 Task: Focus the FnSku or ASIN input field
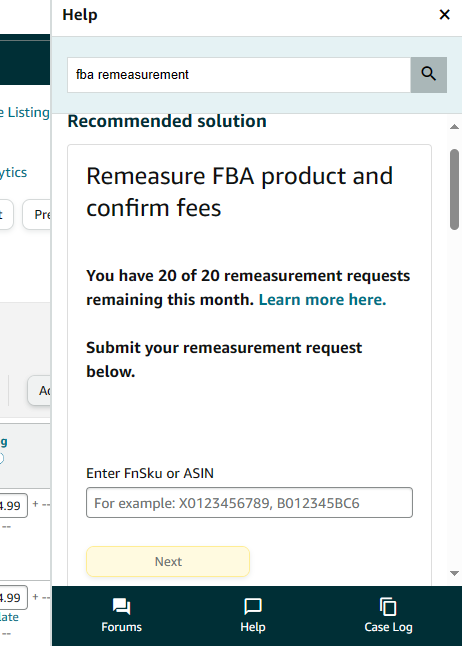(249, 503)
